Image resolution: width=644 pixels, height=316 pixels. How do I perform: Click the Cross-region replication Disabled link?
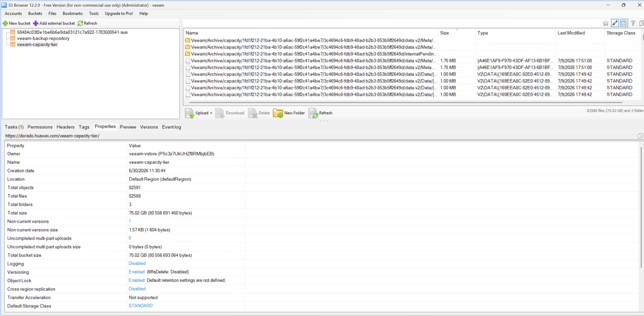pyautogui.click(x=137, y=289)
